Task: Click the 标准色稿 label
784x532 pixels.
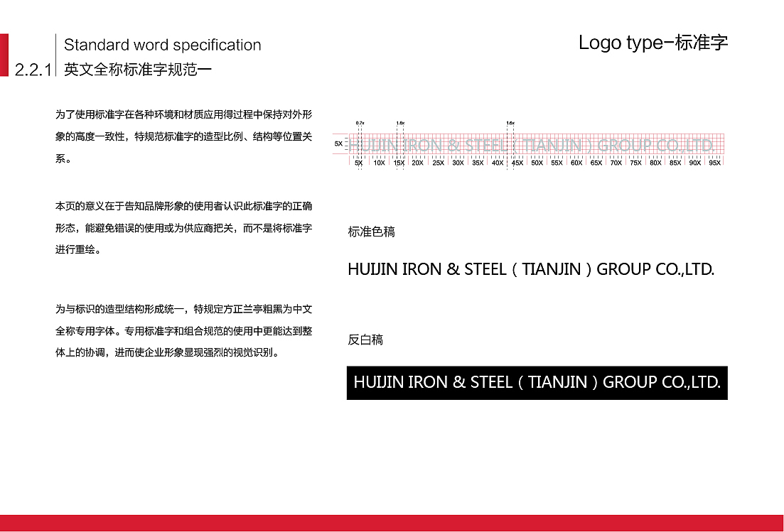Action: [x=372, y=232]
